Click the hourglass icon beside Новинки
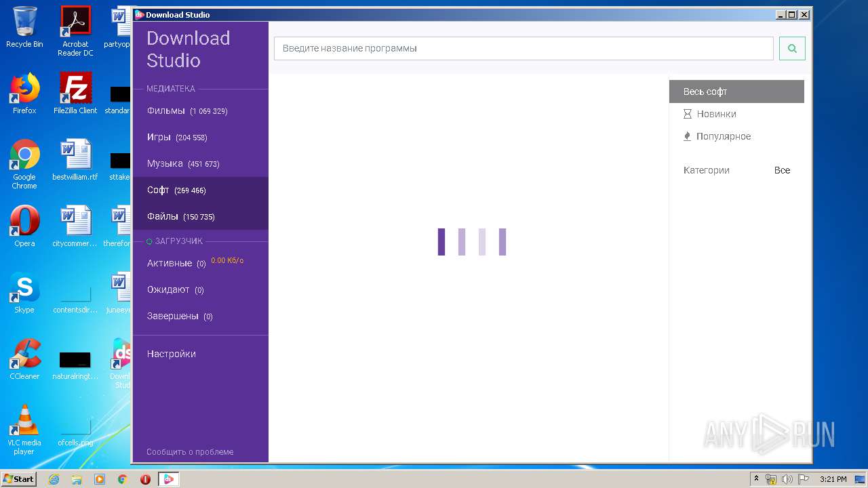The width and height of the screenshot is (868, 488). pos(688,114)
